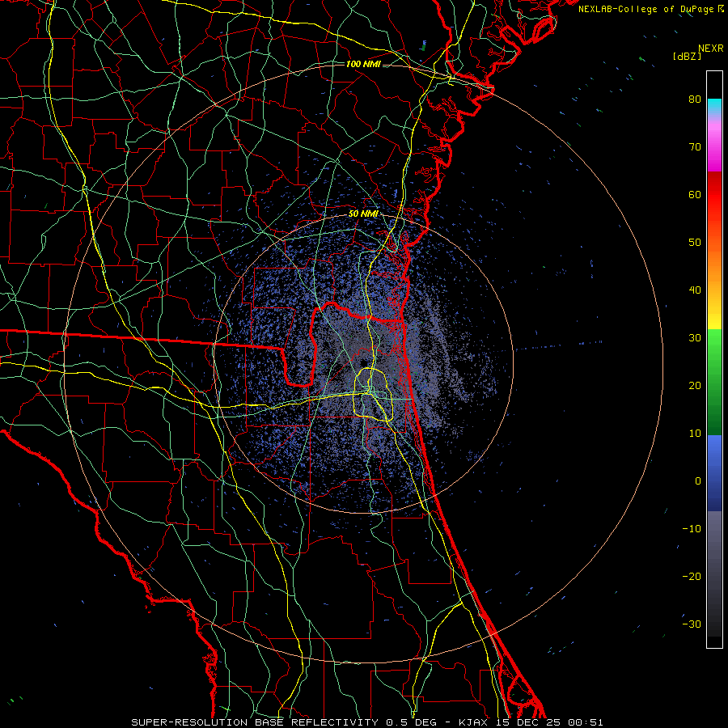This screenshot has width=728, height=728.
Task: Click the 80 value on the dBZ scale
Action: [695, 99]
